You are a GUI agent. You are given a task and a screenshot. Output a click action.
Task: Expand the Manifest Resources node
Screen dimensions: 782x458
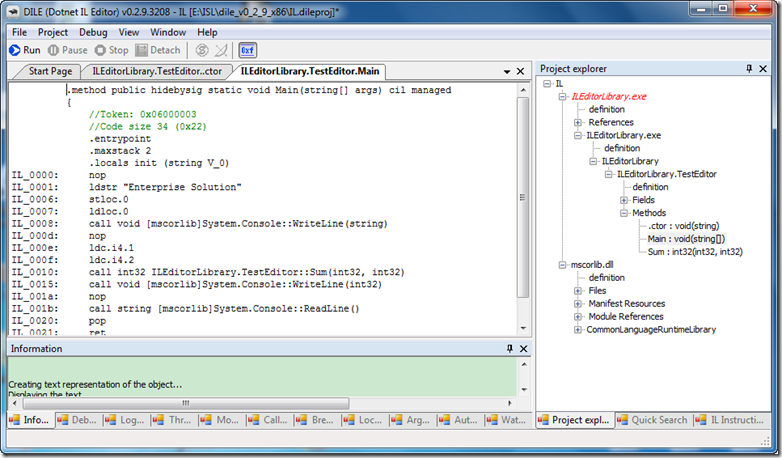[578, 304]
